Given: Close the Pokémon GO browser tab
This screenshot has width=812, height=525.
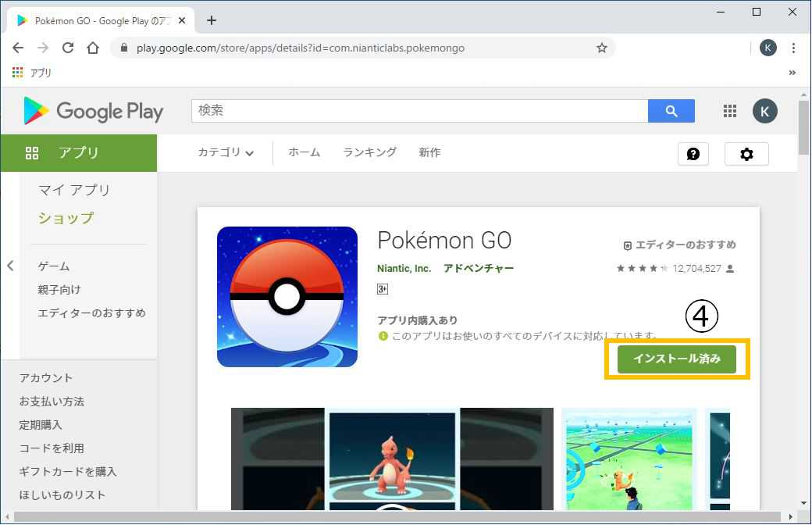Looking at the screenshot, I should click(x=182, y=21).
